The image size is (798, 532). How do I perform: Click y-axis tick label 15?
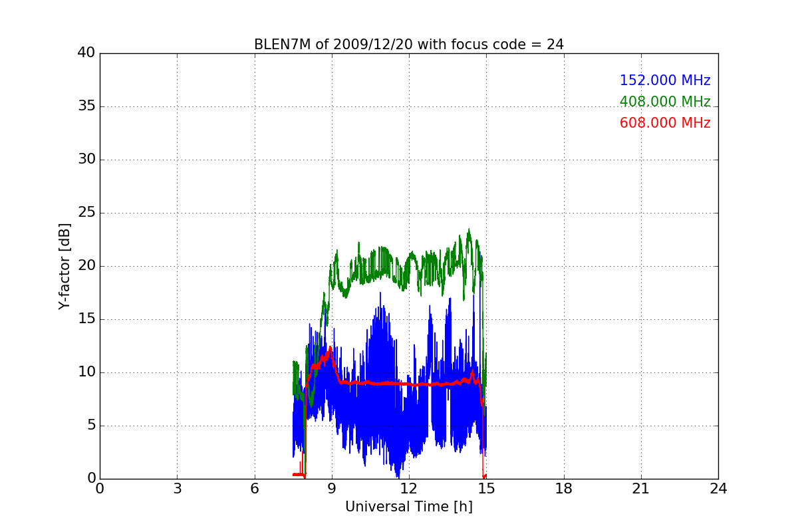pos(86,319)
